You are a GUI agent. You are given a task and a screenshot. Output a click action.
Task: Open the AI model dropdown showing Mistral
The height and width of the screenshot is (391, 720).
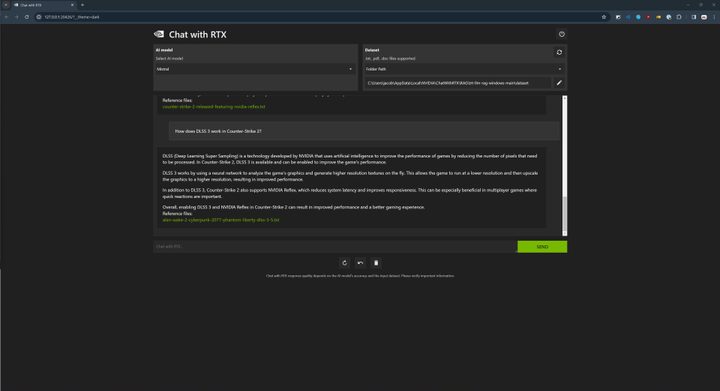pyautogui.click(x=255, y=69)
